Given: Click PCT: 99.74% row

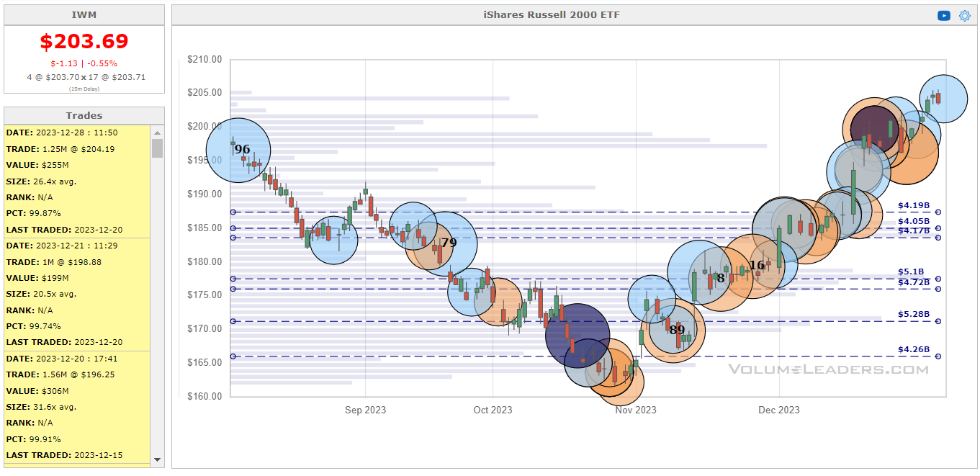Looking at the screenshot, I should pyautogui.click(x=77, y=326).
